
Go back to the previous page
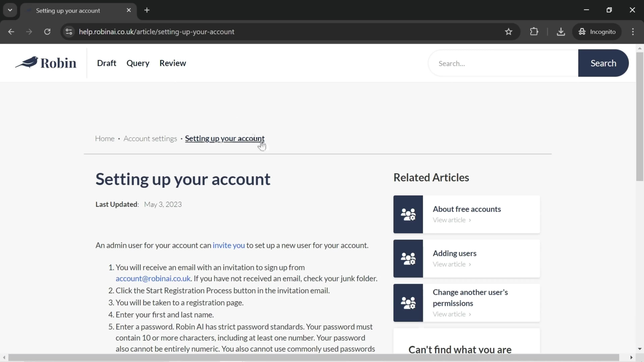coord(11,32)
